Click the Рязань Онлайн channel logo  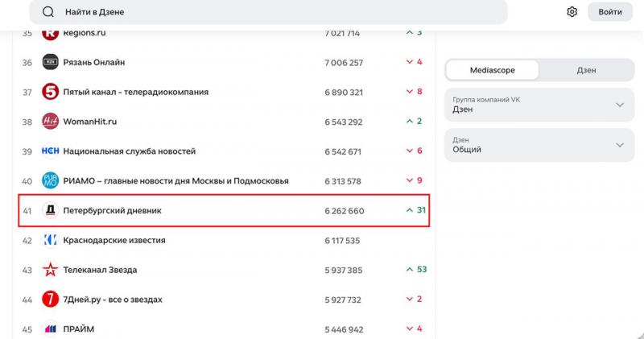tap(50, 62)
